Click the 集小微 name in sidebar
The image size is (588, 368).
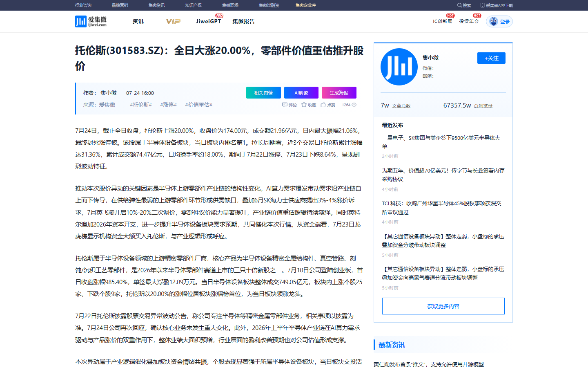[430, 58]
